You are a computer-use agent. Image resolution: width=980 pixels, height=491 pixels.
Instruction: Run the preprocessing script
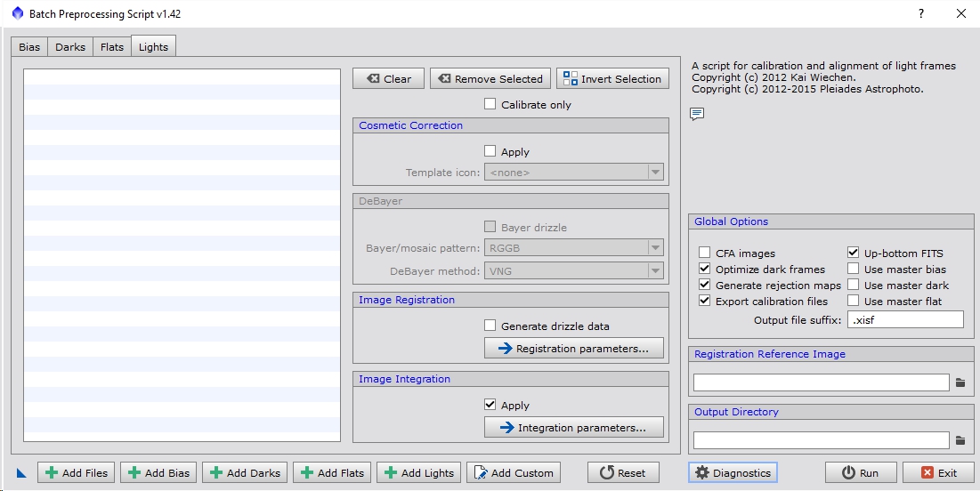click(861, 473)
